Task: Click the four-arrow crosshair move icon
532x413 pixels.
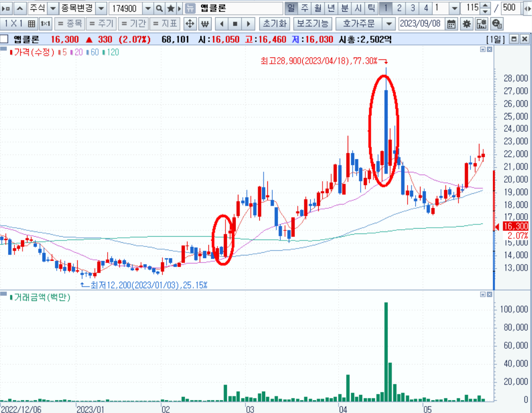Action: tap(190, 24)
